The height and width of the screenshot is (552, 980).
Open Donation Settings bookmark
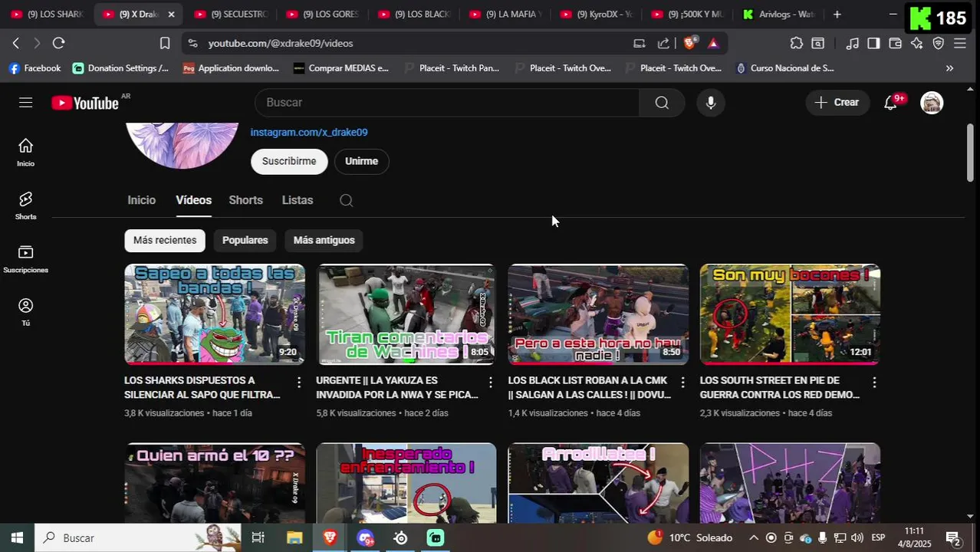point(120,68)
